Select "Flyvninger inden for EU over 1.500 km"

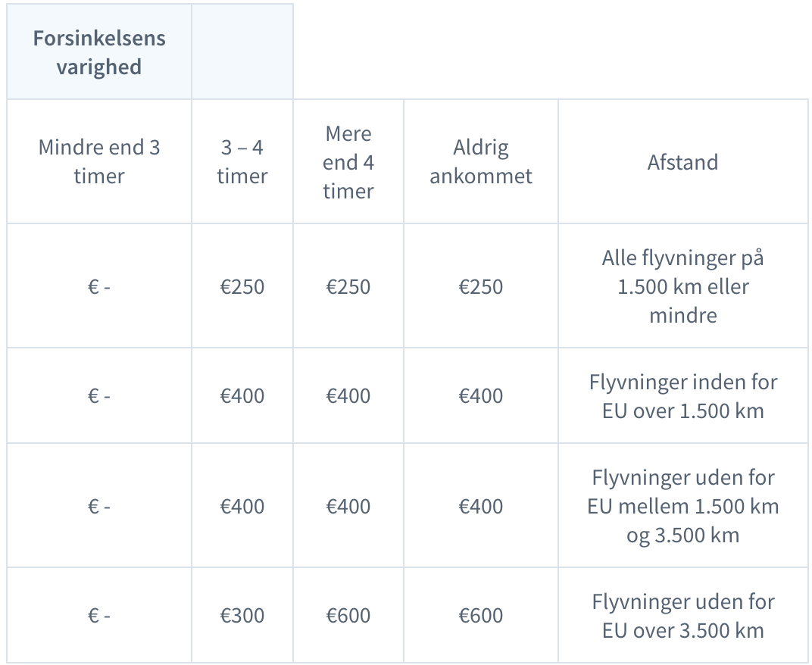click(x=682, y=396)
